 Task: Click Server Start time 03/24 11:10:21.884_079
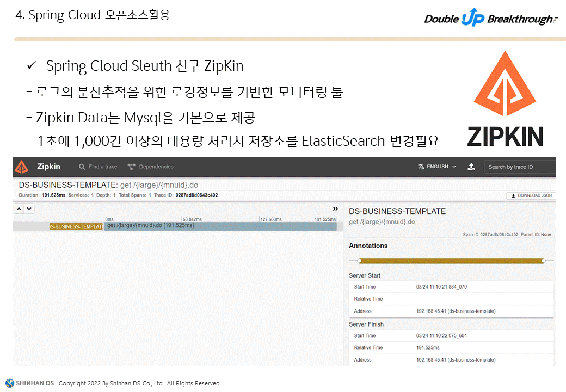[x=441, y=286]
